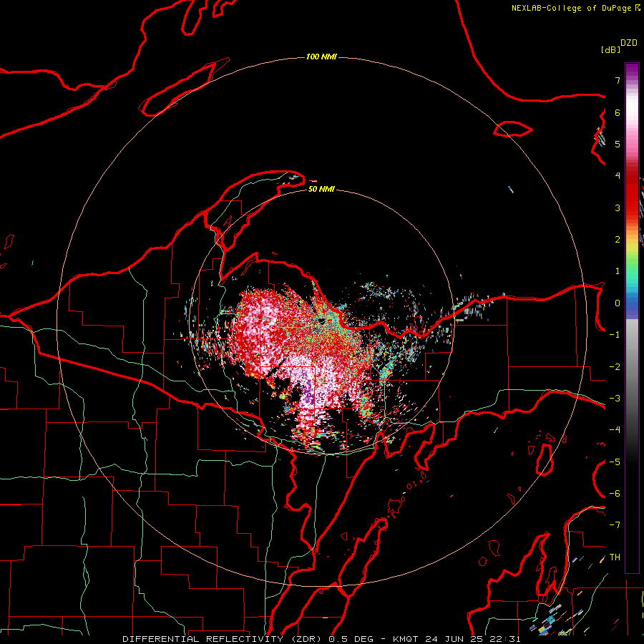Click the 0 value on the color scale
The image size is (644, 644).
618,303
